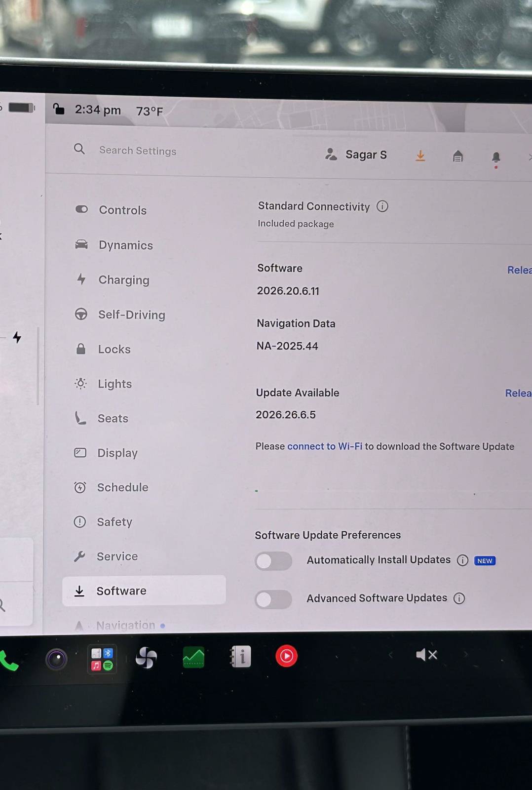This screenshot has height=790, width=532.
Task: Open the media apps folder icon
Action: 102,659
